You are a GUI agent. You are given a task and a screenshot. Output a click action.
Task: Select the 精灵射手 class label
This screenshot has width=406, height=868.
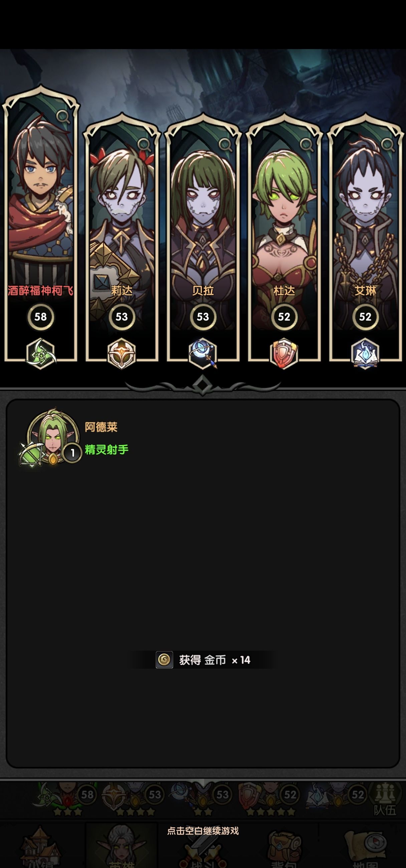[x=107, y=449]
